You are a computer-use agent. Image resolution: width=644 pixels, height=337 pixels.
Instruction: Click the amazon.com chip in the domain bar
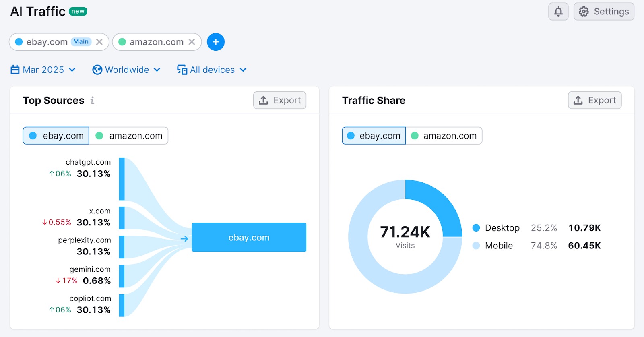156,42
